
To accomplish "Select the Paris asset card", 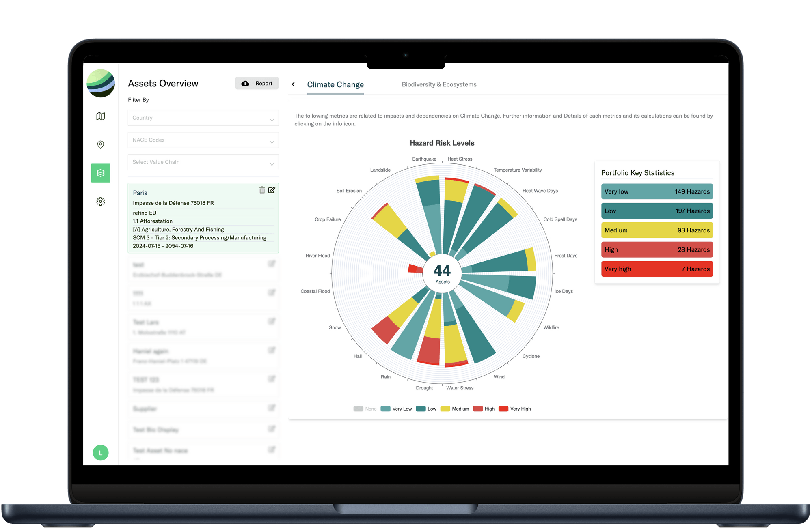I will [x=203, y=218].
